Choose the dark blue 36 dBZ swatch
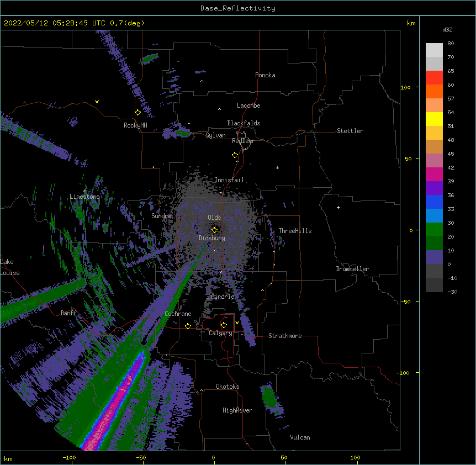Viewport: 476px width, 465px height. coord(434,202)
